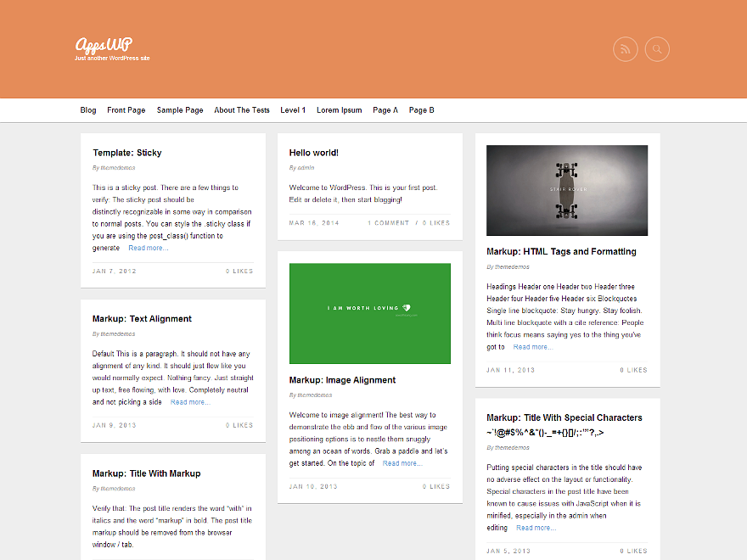Open the skateboard featured image thumbnail

[566, 190]
